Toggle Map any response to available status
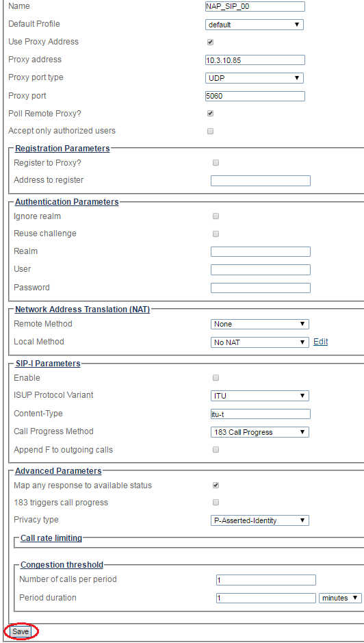The width and height of the screenshot is (364, 643). (216, 485)
